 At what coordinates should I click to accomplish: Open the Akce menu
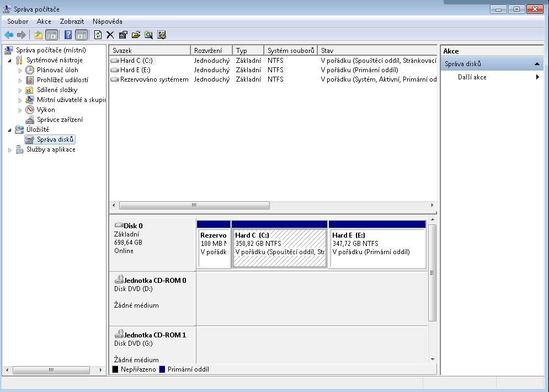point(44,22)
